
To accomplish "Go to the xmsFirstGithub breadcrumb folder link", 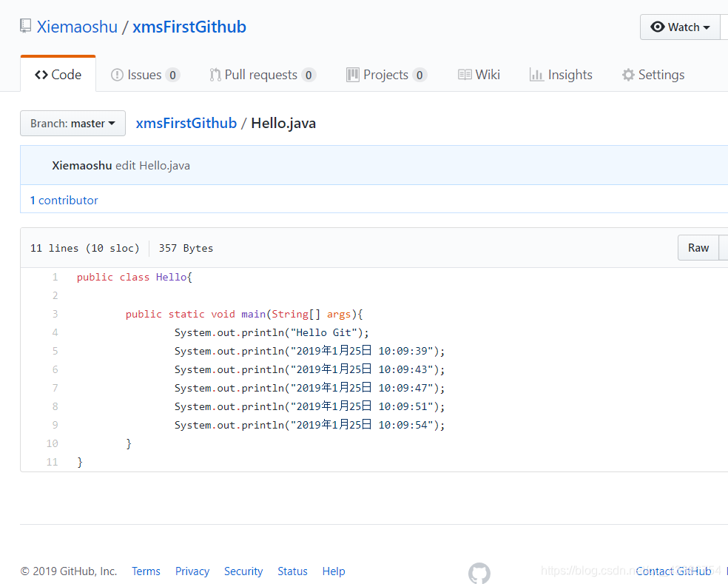I will coord(186,123).
